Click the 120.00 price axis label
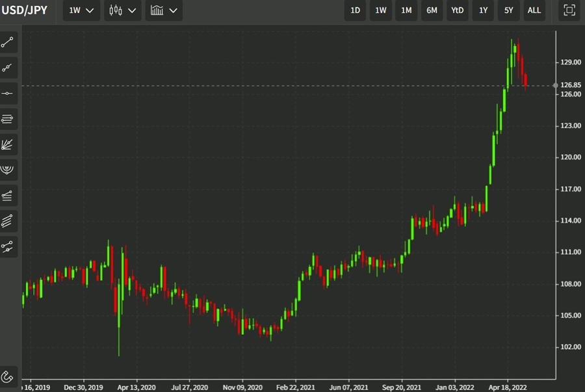 (x=571, y=157)
